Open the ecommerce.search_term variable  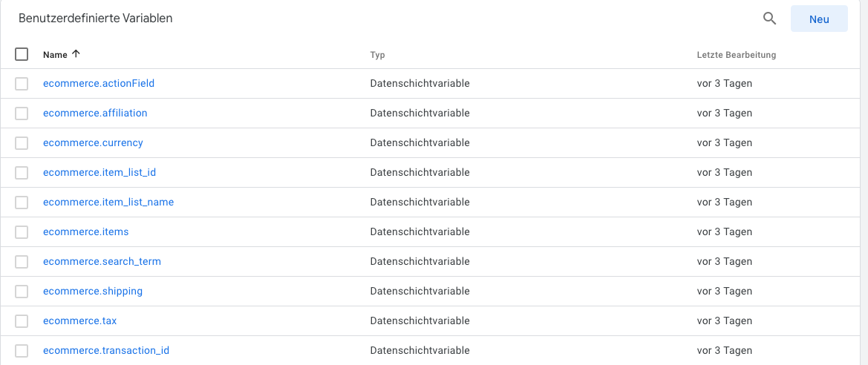(x=102, y=261)
